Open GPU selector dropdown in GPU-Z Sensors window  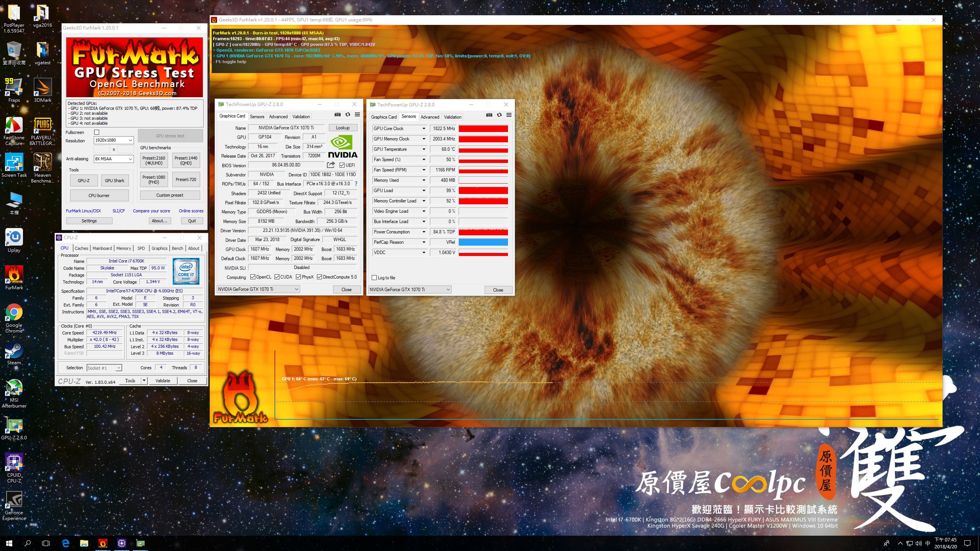(x=410, y=290)
